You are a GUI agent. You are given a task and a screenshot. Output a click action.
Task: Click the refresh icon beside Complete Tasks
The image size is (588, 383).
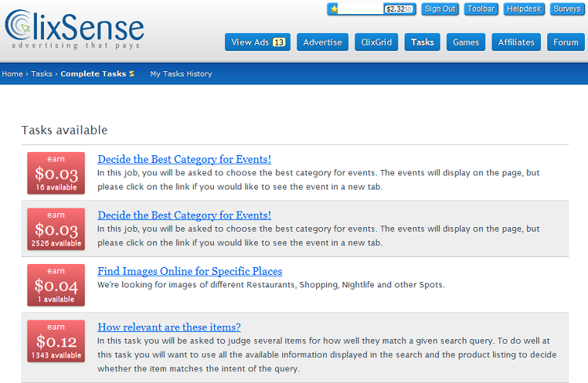click(x=132, y=74)
